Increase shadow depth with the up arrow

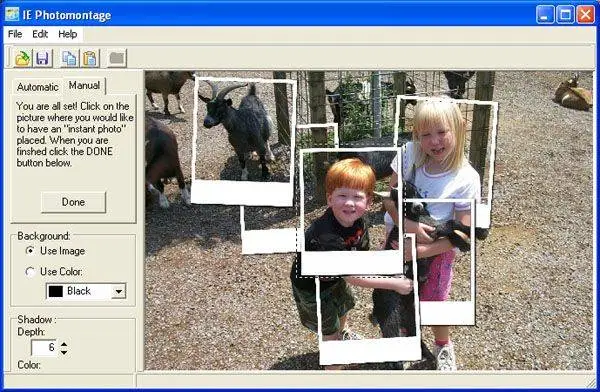pos(64,343)
